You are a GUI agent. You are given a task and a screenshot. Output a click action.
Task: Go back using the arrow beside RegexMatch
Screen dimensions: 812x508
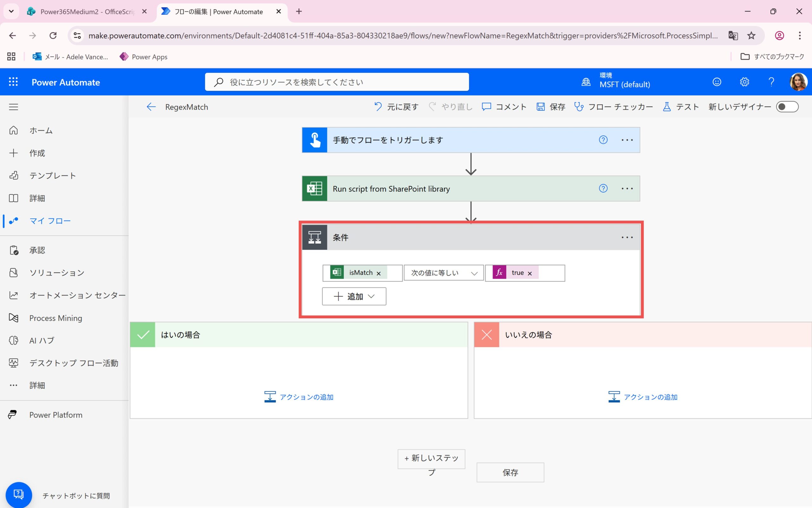(x=151, y=107)
